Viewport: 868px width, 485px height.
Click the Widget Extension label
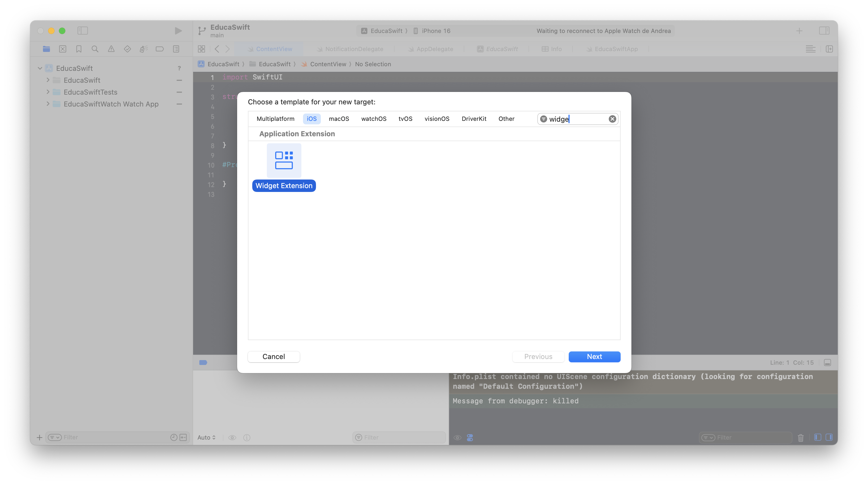pyautogui.click(x=284, y=185)
